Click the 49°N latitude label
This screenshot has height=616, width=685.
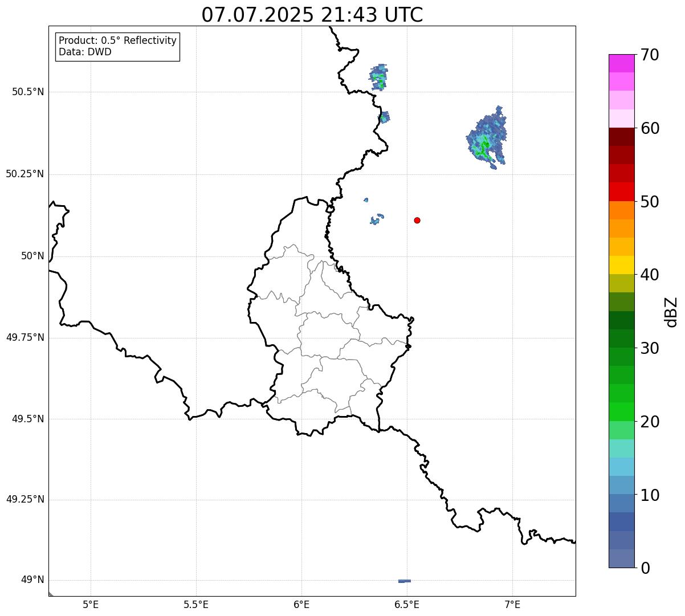point(32,580)
